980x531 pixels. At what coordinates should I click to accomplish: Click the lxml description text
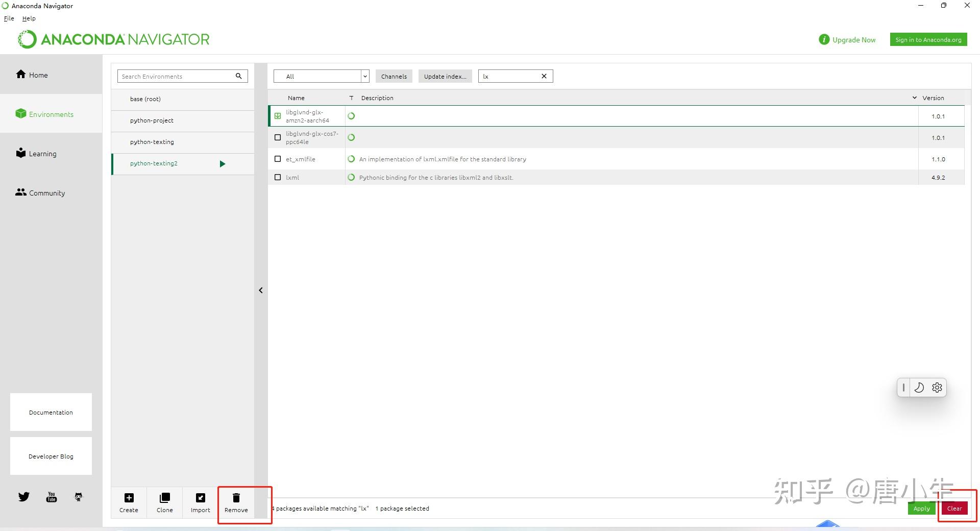[436, 177]
